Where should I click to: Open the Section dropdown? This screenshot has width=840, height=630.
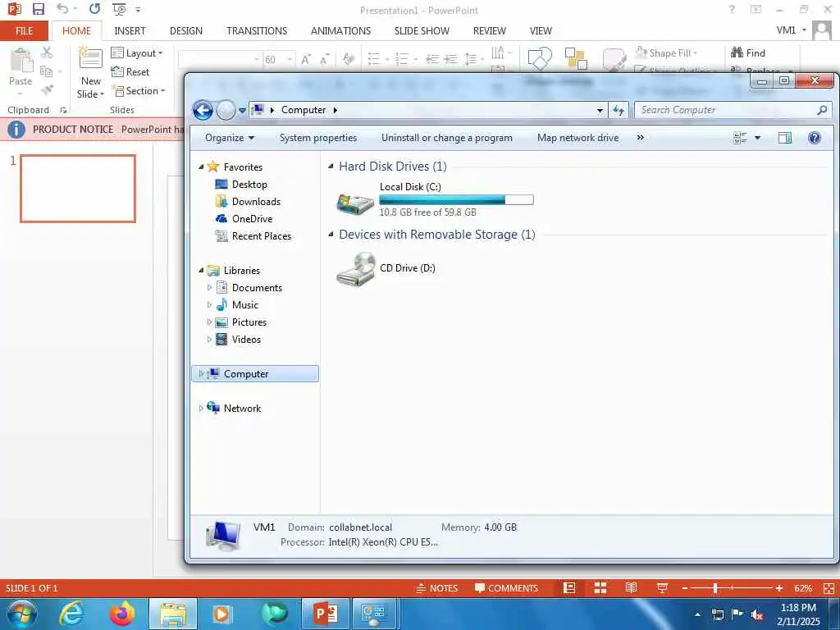[139, 90]
